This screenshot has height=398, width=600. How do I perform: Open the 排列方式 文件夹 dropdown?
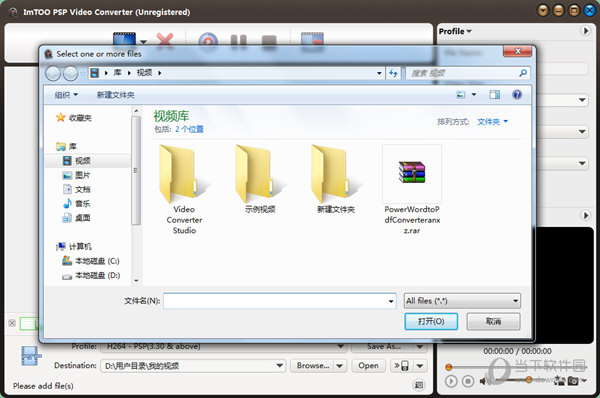492,122
